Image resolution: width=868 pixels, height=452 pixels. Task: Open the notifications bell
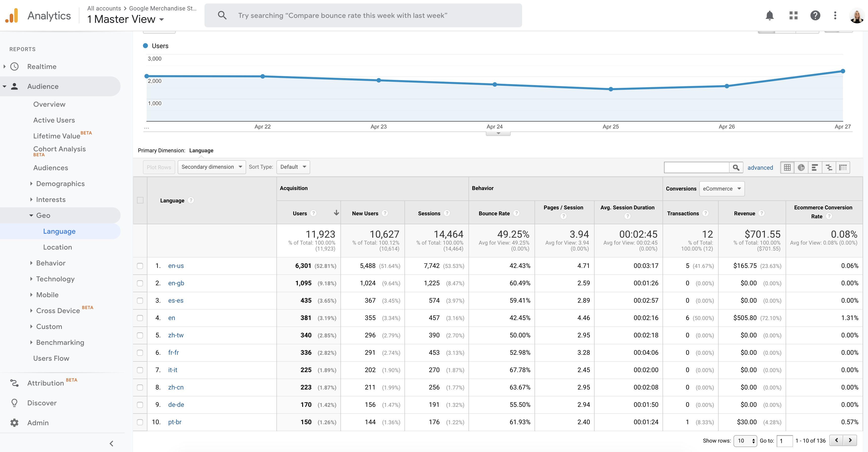[x=769, y=15]
